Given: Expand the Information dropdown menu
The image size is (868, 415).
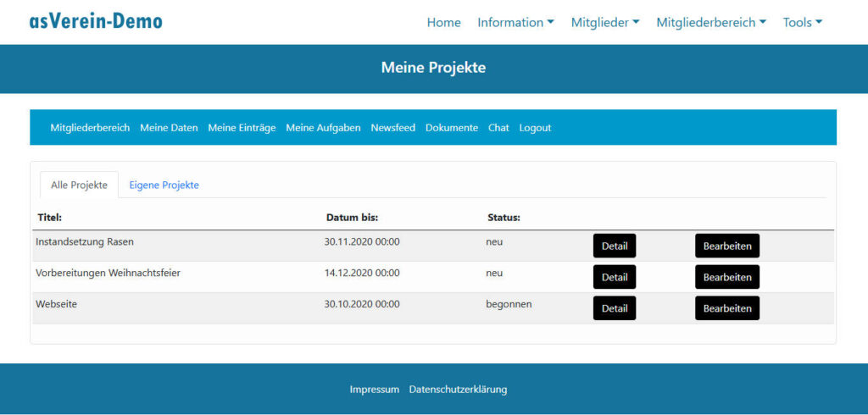Looking at the screenshot, I should 515,23.
